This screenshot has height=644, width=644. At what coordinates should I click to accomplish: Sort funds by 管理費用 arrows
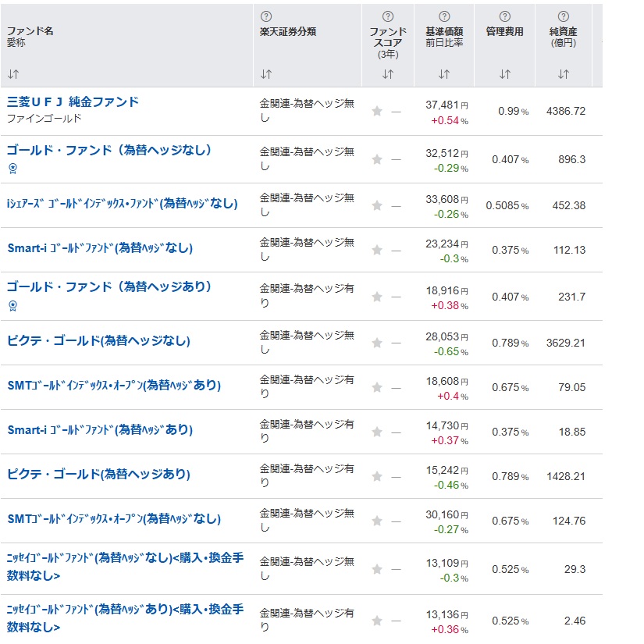click(x=505, y=74)
